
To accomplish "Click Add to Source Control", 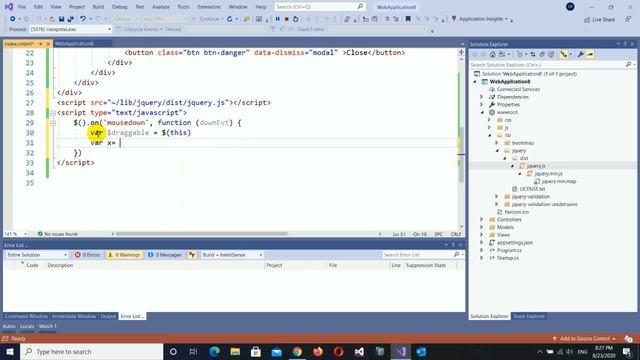I will pos(584,339).
